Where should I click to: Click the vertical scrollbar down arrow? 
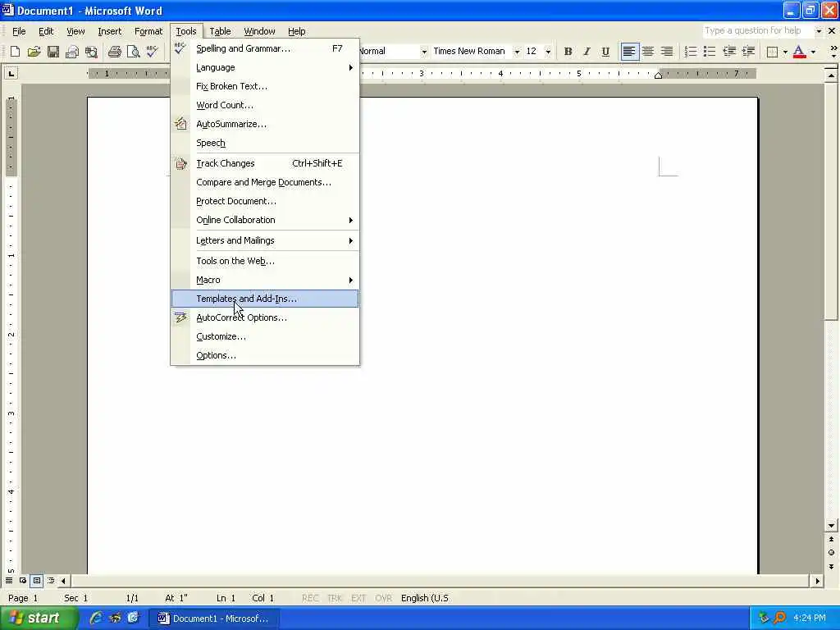[x=831, y=526]
